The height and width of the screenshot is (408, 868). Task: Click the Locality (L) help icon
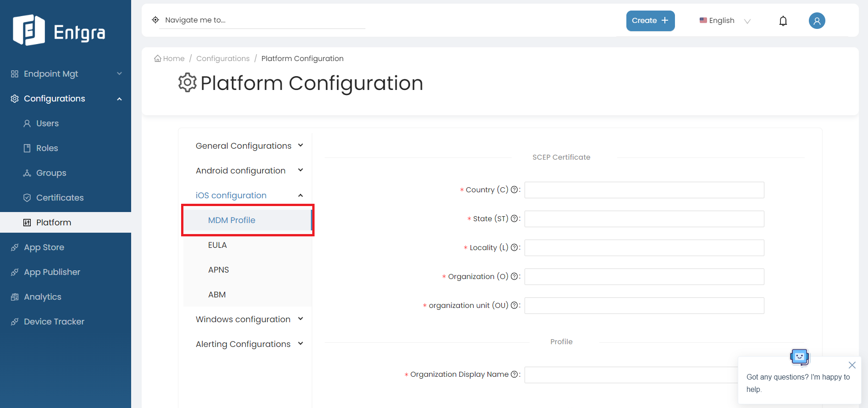[x=514, y=247]
